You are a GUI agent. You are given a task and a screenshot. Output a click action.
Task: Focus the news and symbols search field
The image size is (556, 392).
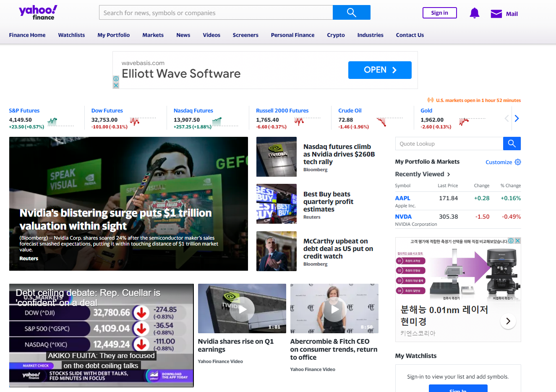216,13
